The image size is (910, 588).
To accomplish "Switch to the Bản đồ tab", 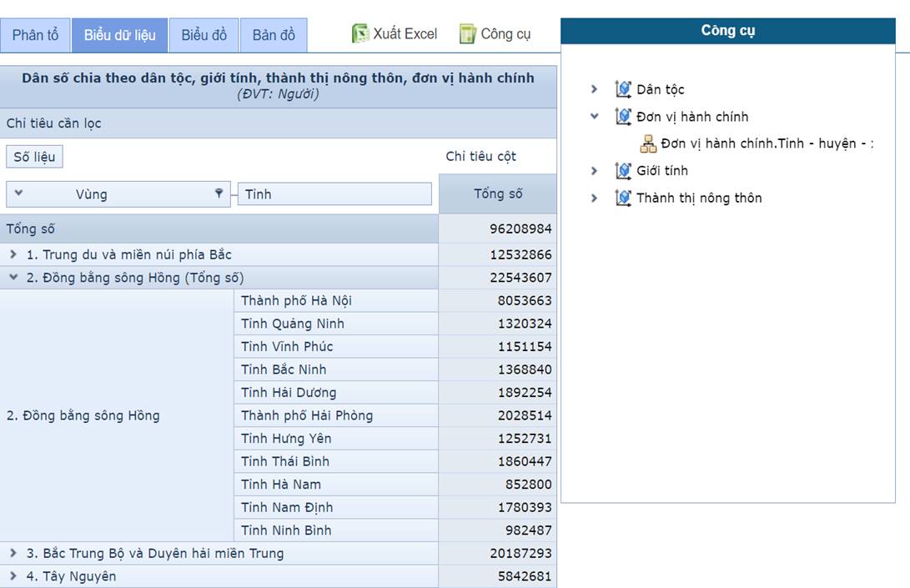I will (x=274, y=35).
